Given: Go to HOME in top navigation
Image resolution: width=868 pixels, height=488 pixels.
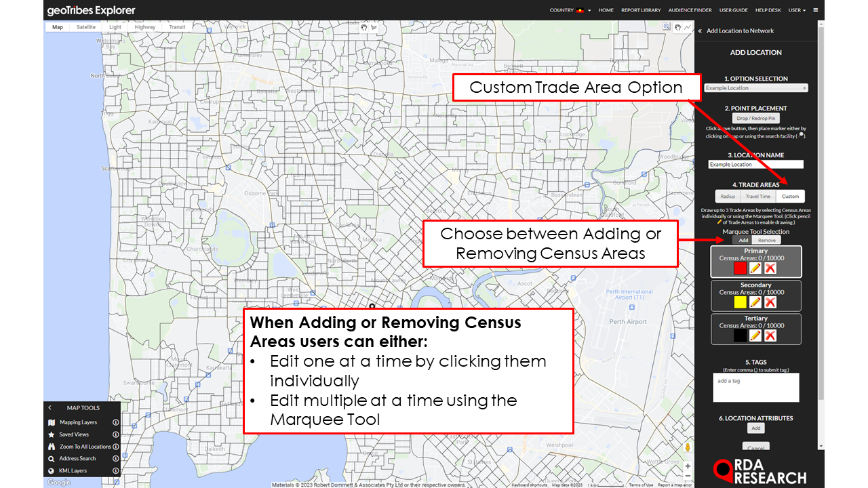Looking at the screenshot, I should click(606, 10).
